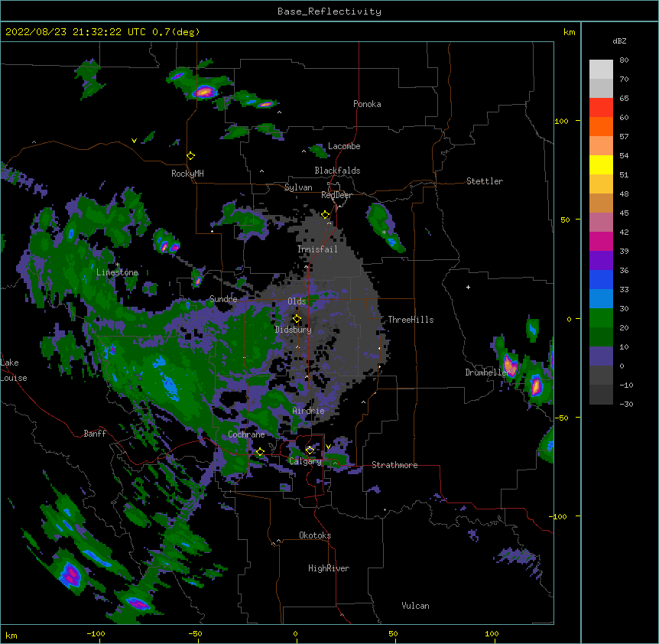The image size is (659, 644).
Task: Click the Stettler label
Action: point(485,181)
